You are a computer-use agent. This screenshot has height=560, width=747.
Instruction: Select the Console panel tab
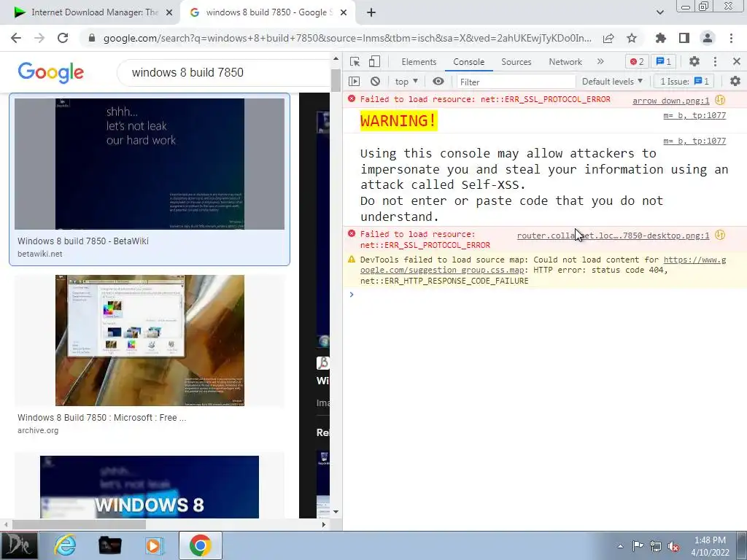469,62
